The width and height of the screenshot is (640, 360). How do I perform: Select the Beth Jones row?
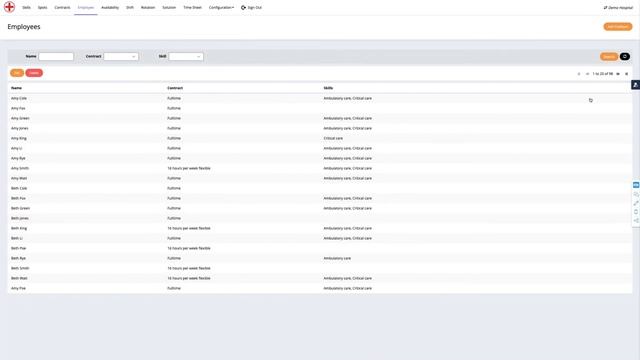click(x=320, y=218)
